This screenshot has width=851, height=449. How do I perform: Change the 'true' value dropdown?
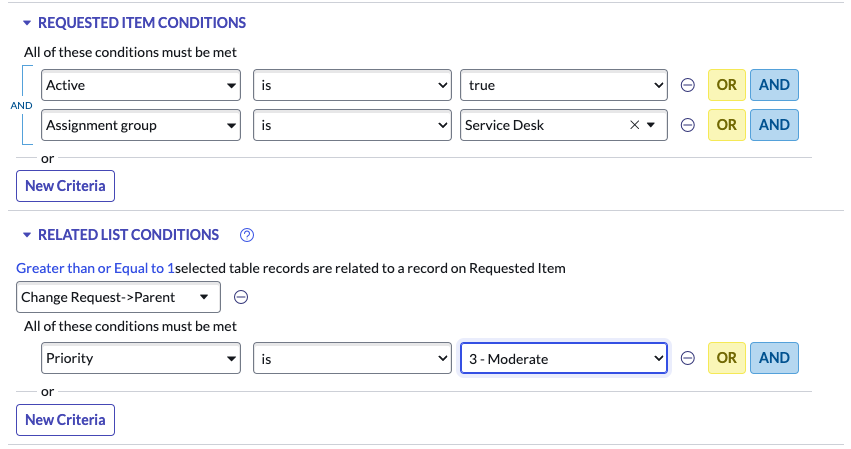click(x=563, y=85)
